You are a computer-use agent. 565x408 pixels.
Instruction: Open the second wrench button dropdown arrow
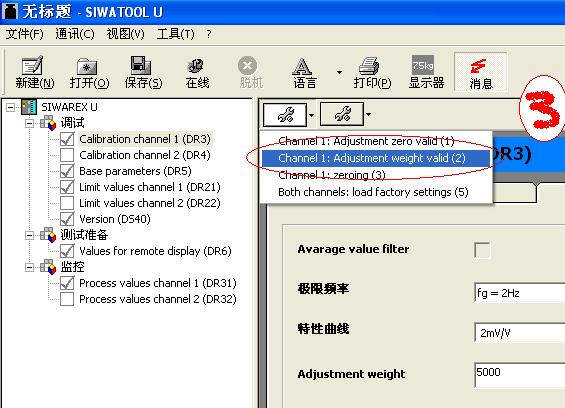click(x=368, y=115)
